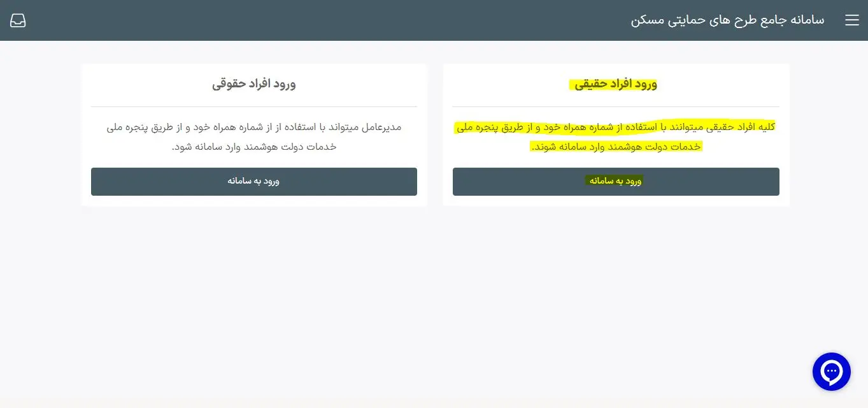The image size is (868, 408).
Task: Click the site title سامانه جامع طرح های حمایتی مسکن
Action: tap(727, 20)
